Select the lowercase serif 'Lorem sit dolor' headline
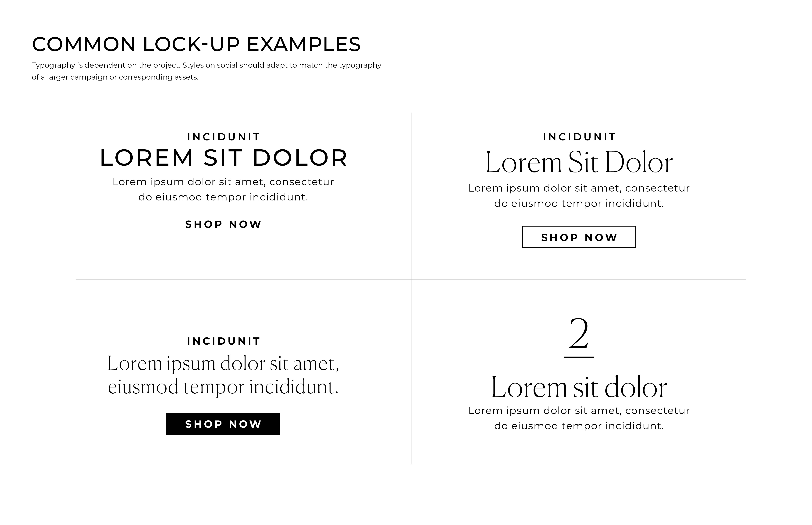Image resolution: width=812 pixels, height=525 pixels. 579,388
